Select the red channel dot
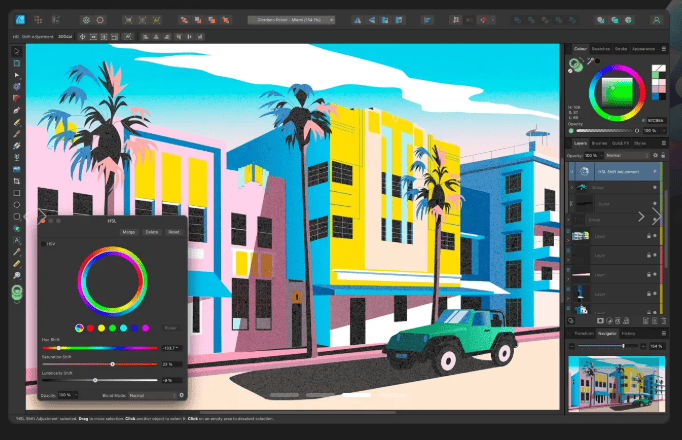This screenshot has height=440, width=682. pyautogui.click(x=90, y=328)
